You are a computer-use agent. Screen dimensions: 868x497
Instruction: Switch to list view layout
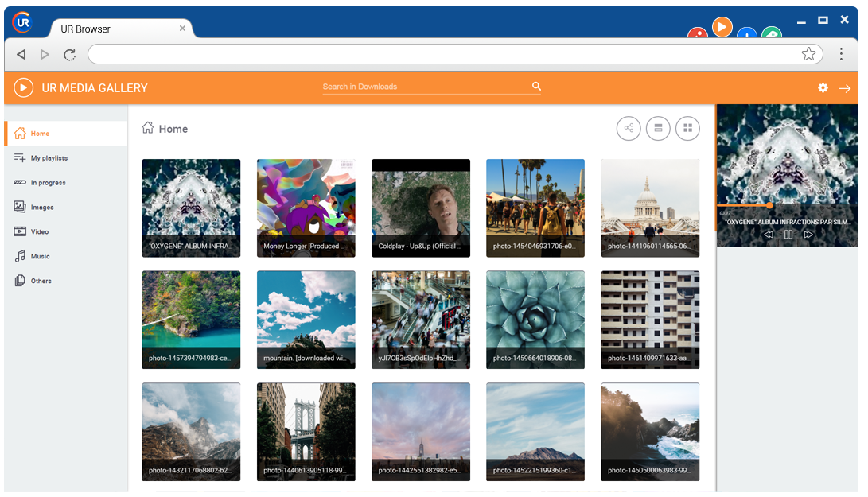click(658, 128)
